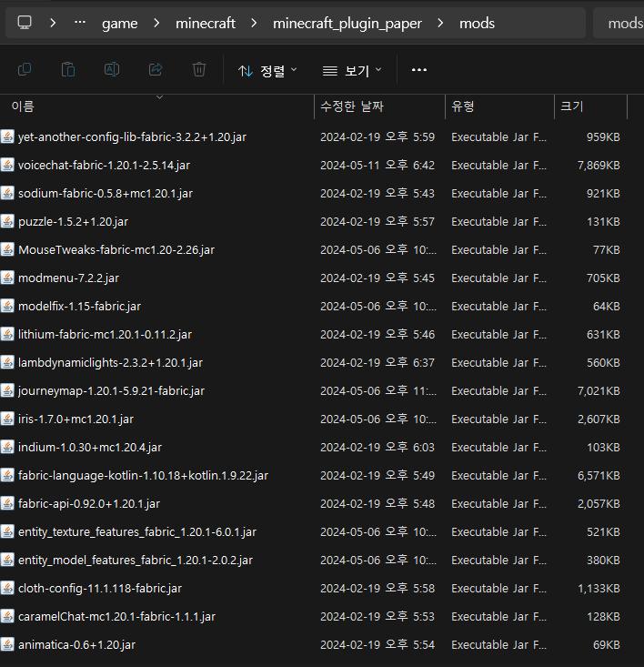Click the Share icon in toolbar
Screen dimensions: 644x667
click(156, 70)
